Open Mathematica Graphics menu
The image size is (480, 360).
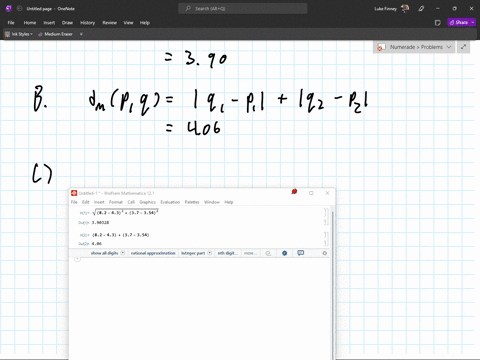[147, 202]
